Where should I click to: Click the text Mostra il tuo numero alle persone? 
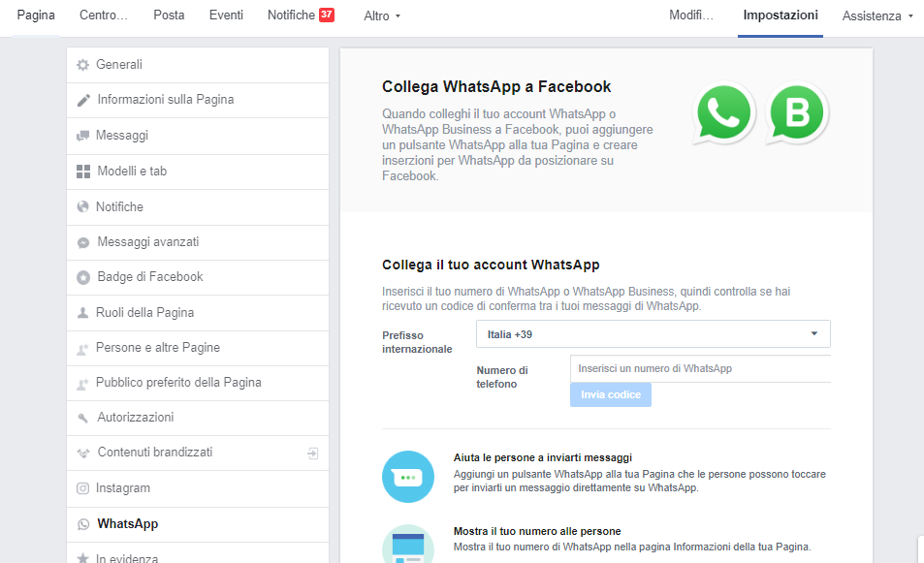[537, 531]
